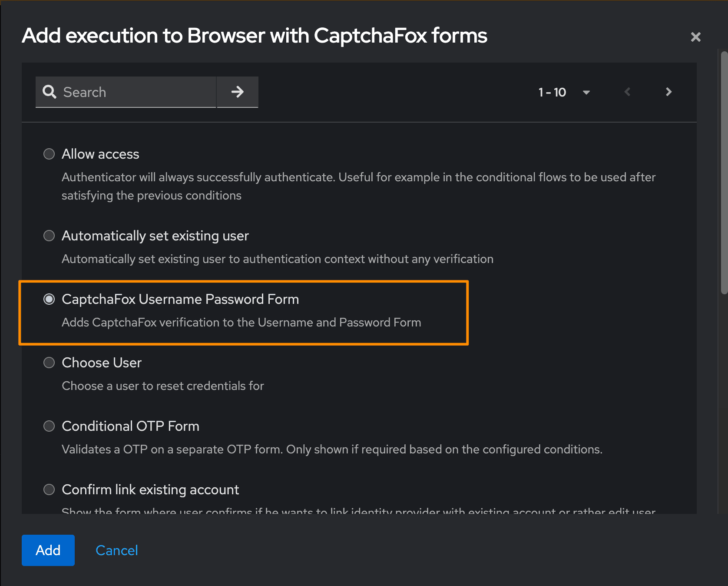
Task: Click the Add button
Action: coord(48,550)
